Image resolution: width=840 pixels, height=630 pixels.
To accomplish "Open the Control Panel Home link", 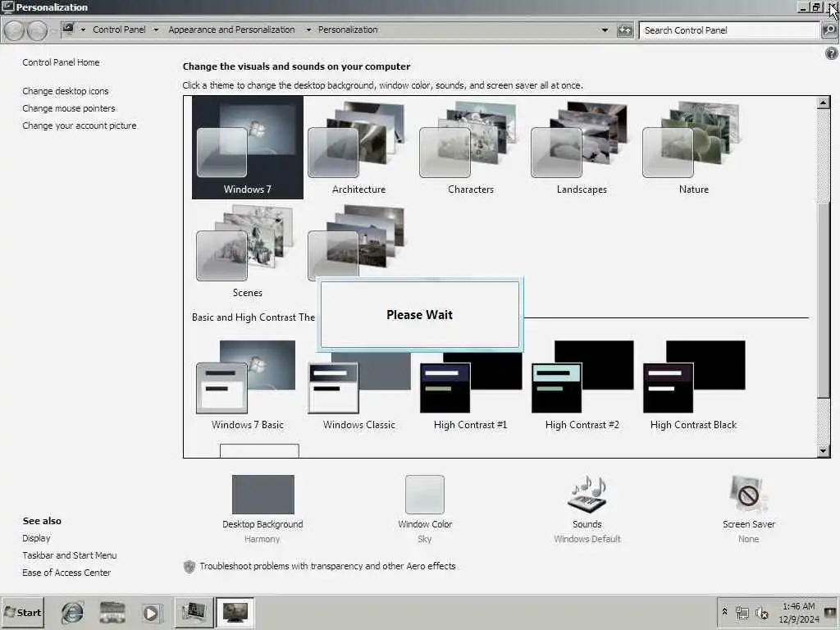I will pos(61,62).
